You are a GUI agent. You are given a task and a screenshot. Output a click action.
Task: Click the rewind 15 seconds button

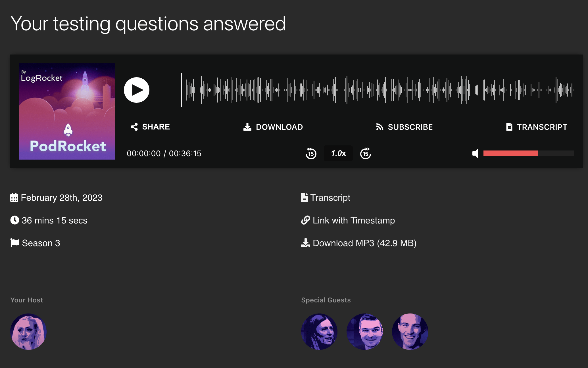[x=311, y=153]
